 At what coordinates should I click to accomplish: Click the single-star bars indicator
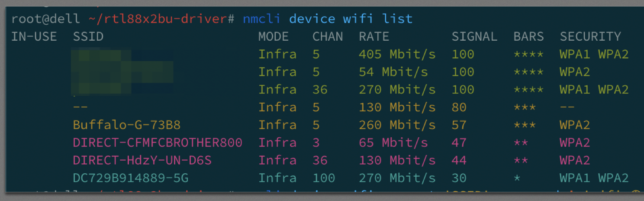(x=517, y=178)
